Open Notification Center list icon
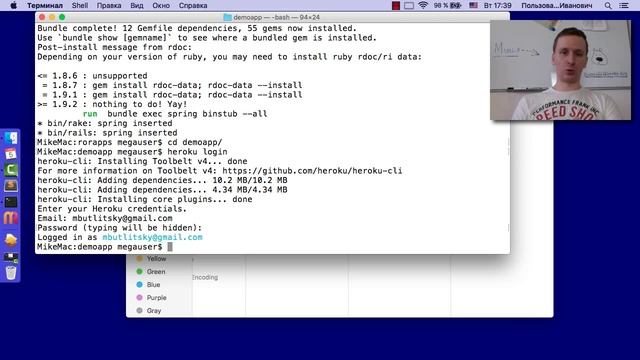The height and width of the screenshot is (360, 640). (x=624, y=6)
